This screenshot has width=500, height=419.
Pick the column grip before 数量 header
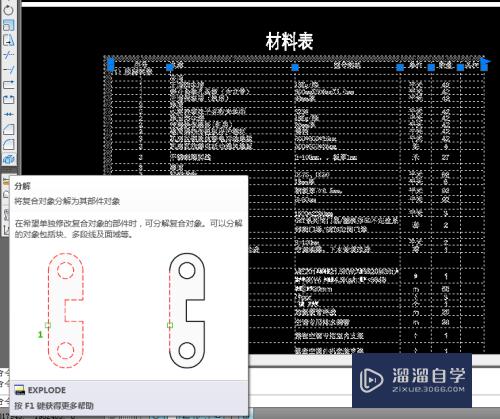431,68
